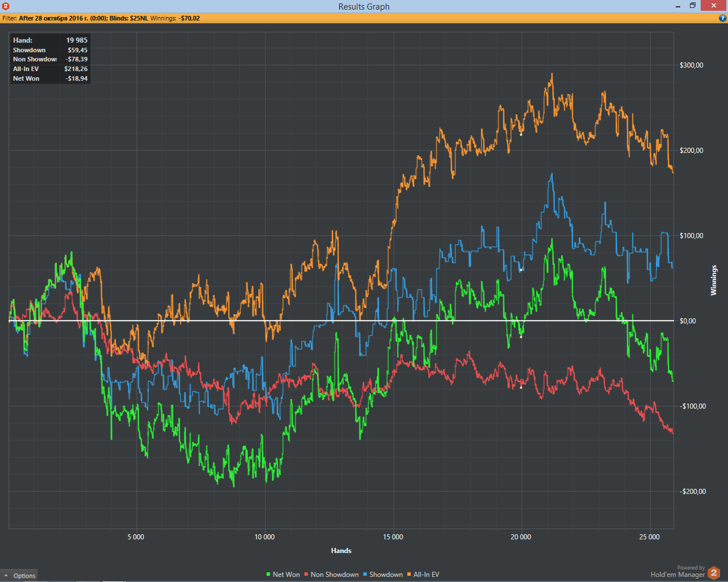The width and height of the screenshot is (728, 582).
Task: Click the Options panel chevron arrow
Action: (x=6, y=576)
